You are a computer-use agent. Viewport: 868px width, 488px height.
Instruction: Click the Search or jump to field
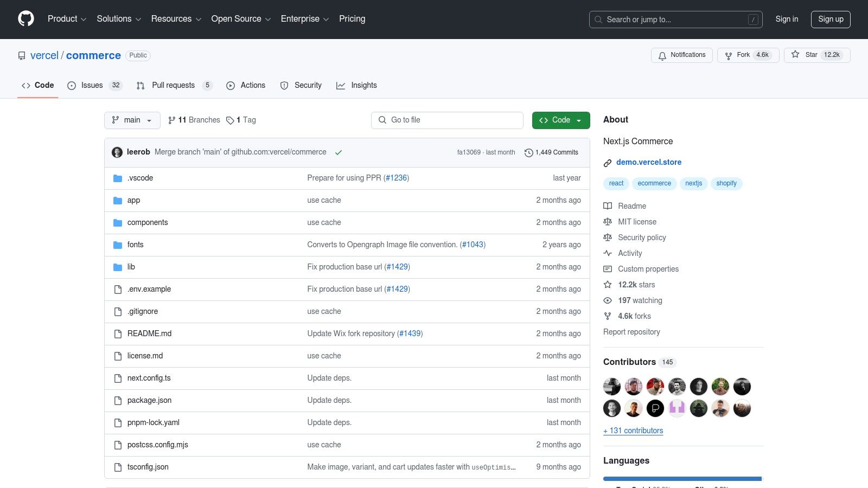tap(676, 20)
